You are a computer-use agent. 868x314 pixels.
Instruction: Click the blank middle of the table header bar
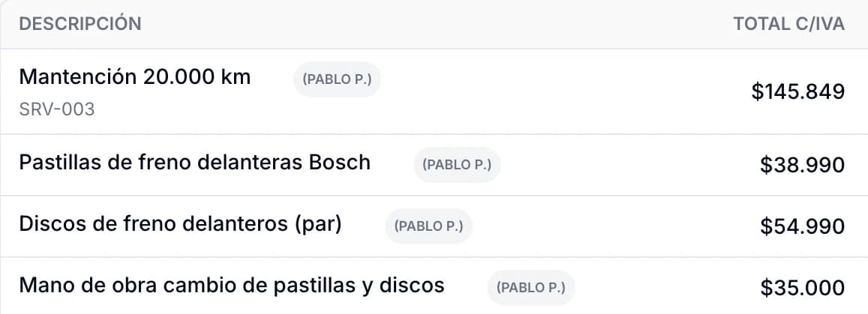pyautogui.click(x=437, y=24)
